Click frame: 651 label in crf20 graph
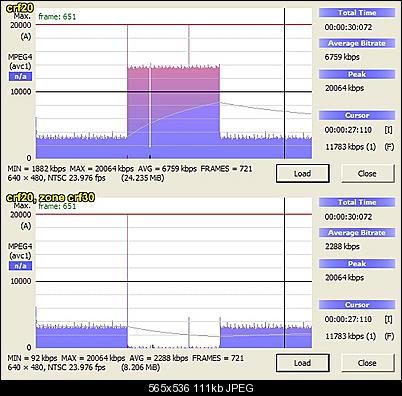 57,17
